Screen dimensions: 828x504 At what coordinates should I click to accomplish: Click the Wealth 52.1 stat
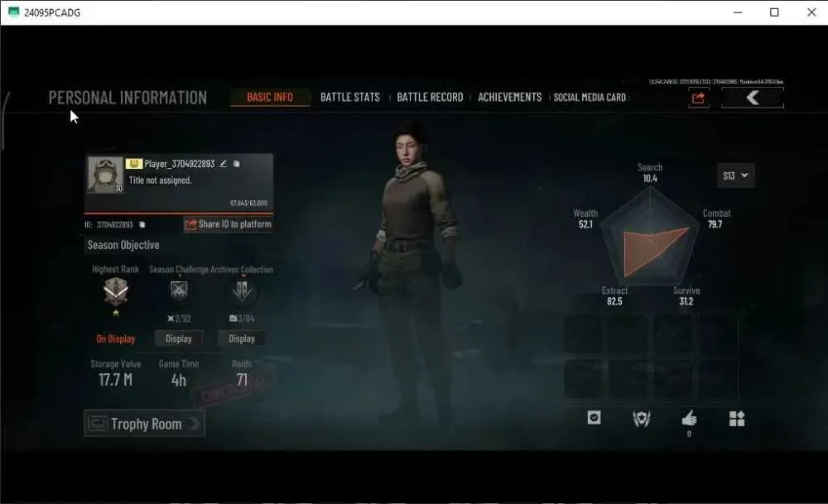click(x=585, y=219)
